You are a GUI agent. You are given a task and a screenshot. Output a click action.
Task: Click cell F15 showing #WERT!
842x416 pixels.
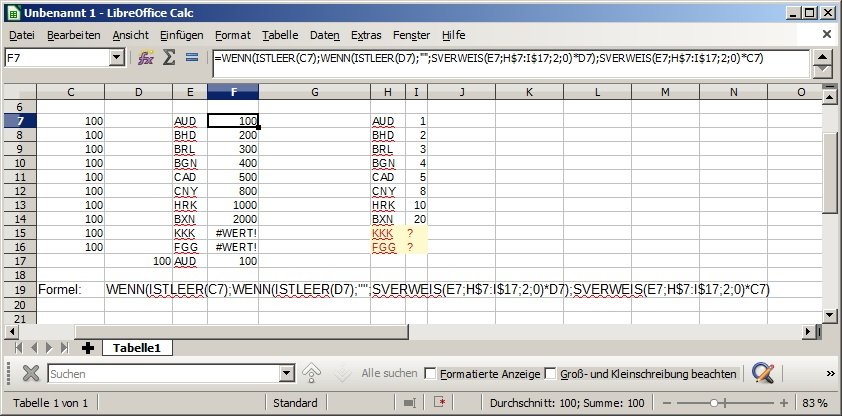click(233, 233)
